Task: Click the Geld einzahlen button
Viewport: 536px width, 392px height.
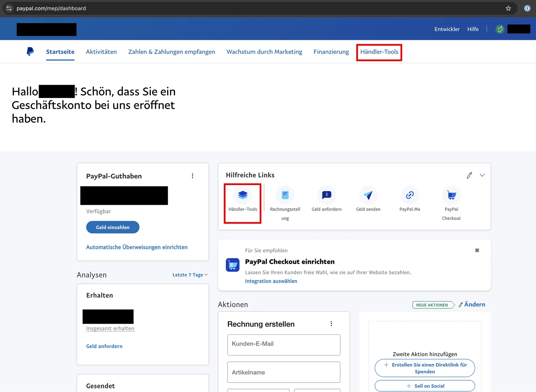Action: [113, 227]
